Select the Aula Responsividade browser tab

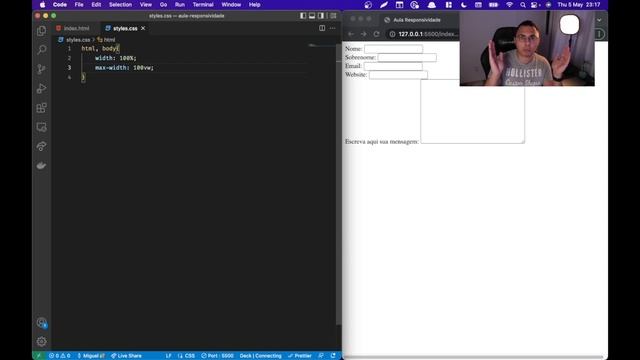tap(417, 20)
